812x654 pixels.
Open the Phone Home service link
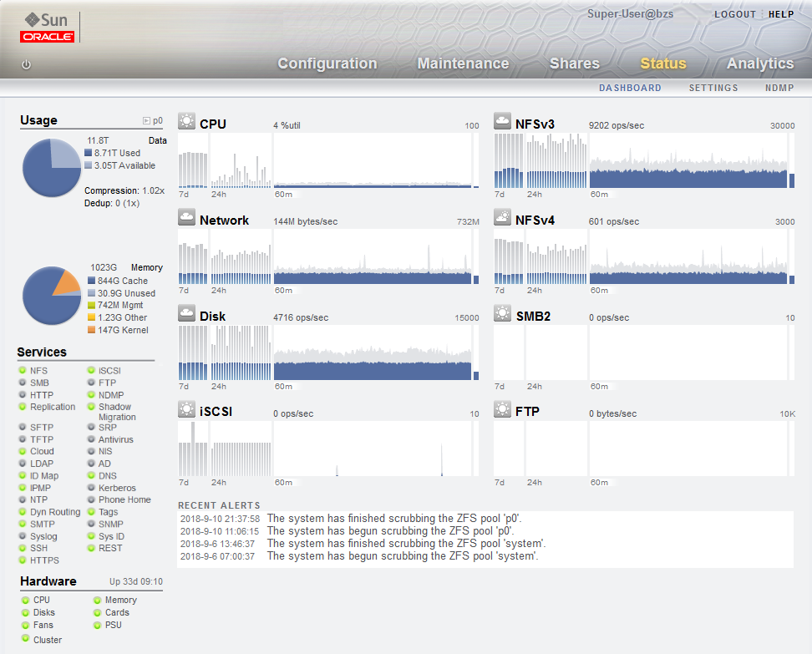(x=124, y=499)
